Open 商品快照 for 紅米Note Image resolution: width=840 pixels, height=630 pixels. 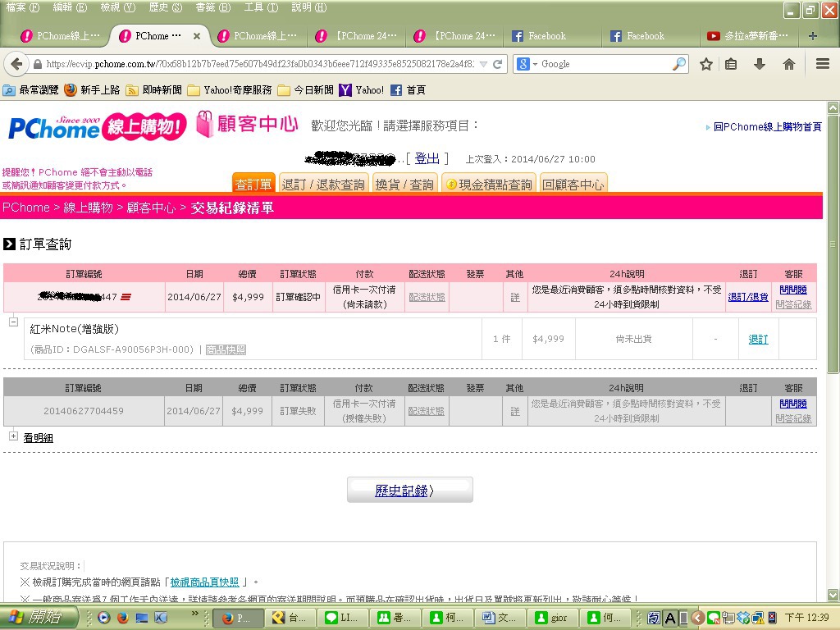[x=226, y=349]
